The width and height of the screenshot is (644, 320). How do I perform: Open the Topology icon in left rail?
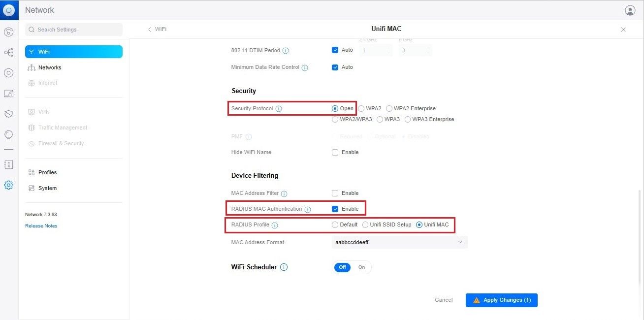[8, 52]
